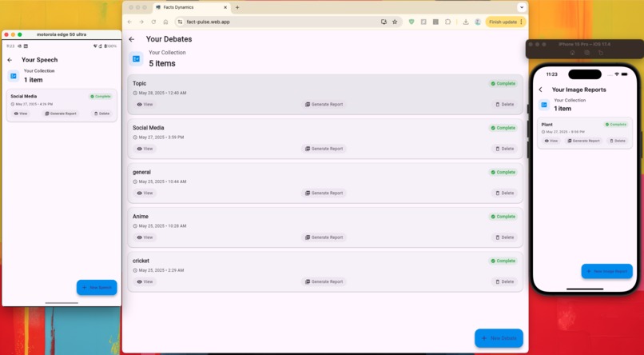
Task: Generate Report for Anime debate
Action: point(324,237)
